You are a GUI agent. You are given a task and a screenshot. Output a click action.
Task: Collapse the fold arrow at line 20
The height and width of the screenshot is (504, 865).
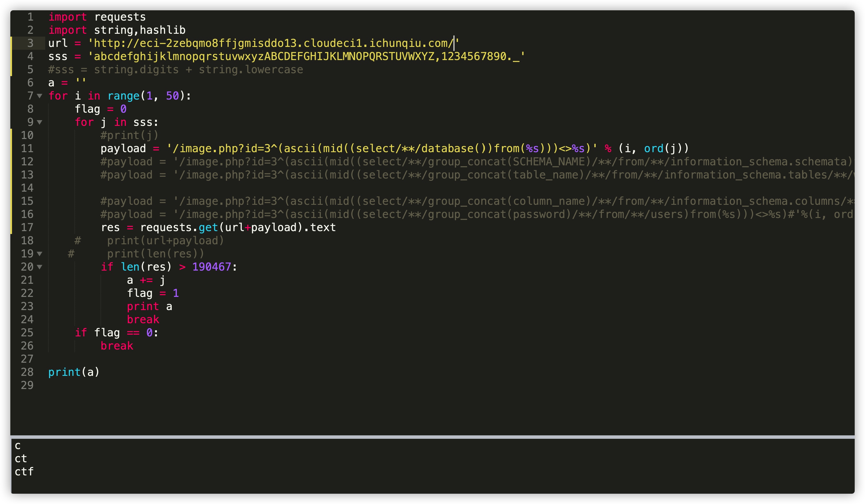coord(40,267)
